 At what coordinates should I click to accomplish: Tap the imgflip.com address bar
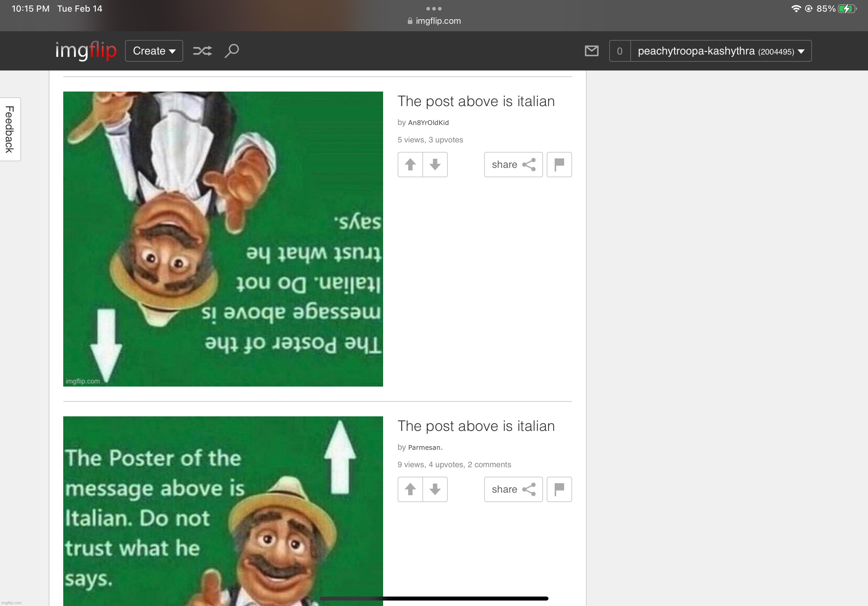[434, 21]
